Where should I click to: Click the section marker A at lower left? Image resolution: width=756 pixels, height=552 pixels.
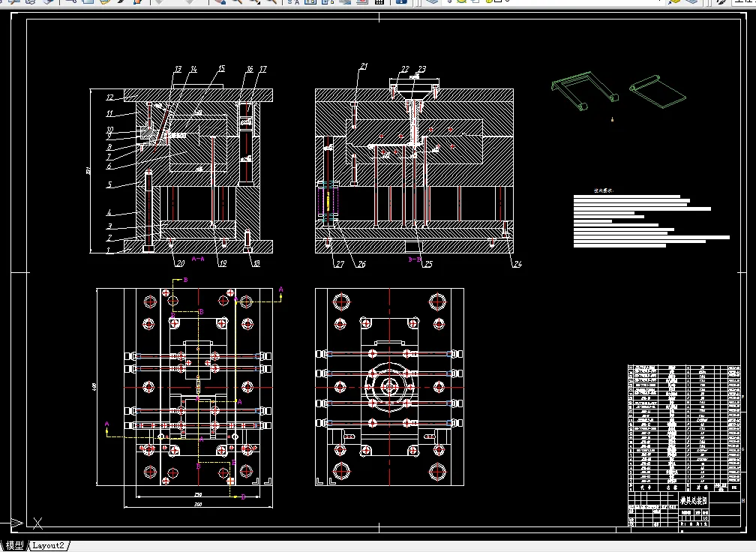[106, 424]
